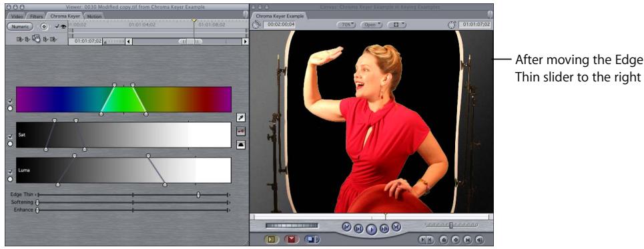Screen dimensions: 644x249
Task: Click the top-right handle of the color range
Action: [x=133, y=84]
